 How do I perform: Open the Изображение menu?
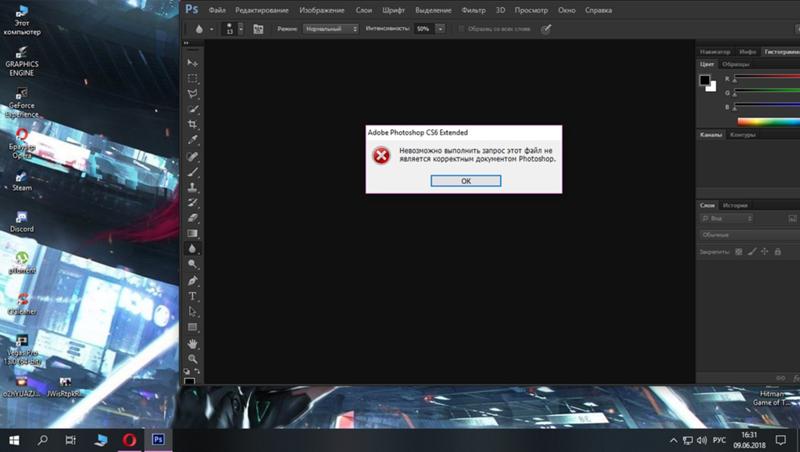(322, 10)
